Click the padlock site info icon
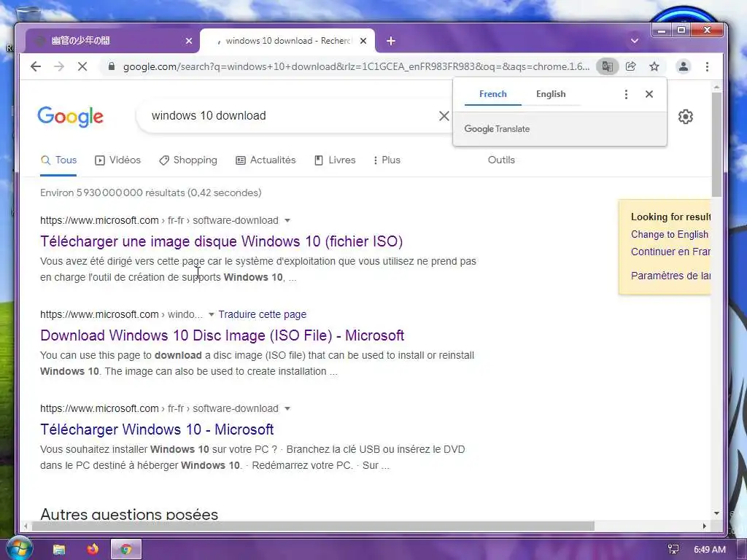 point(112,66)
